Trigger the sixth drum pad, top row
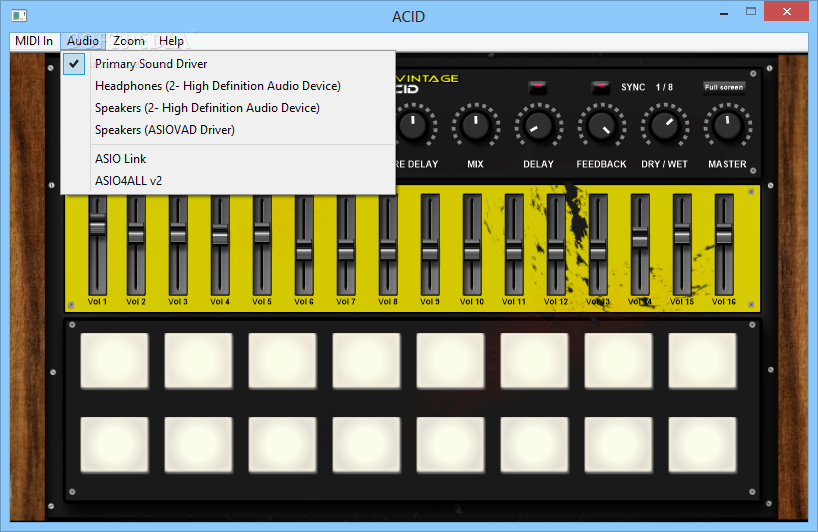The image size is (818, 532). [x=535, y=361]
